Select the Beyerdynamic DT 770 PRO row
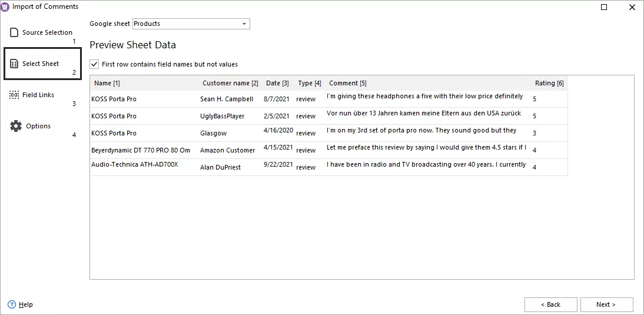The height and width of the screenshot is (315, 644). (140, 150)
